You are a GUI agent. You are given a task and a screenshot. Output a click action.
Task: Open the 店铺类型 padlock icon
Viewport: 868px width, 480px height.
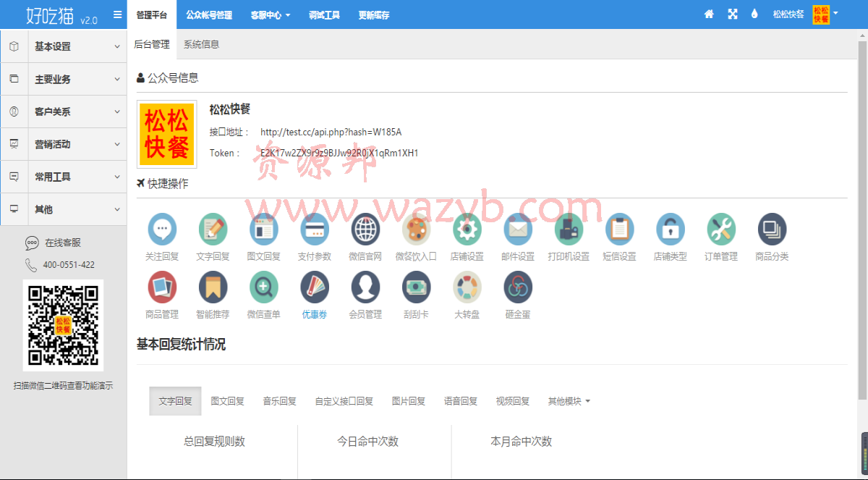pos(671,229)
